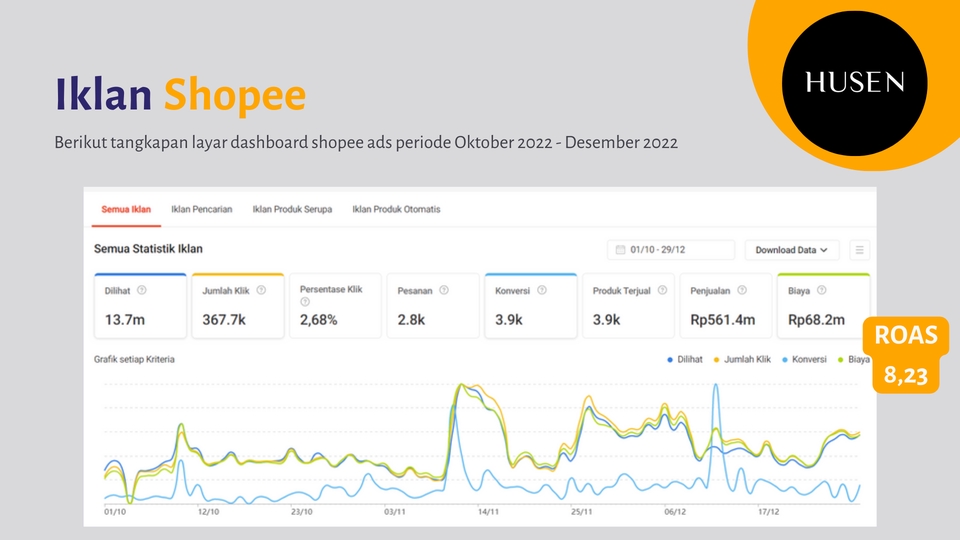
Task: Click the 03/11 x-axis date label
Action: click(x=395, y=512)
